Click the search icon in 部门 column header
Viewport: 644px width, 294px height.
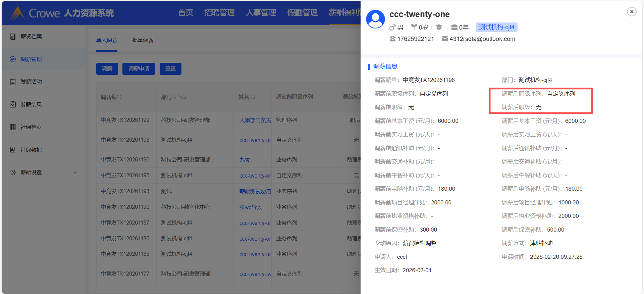(x=184, y=97)
